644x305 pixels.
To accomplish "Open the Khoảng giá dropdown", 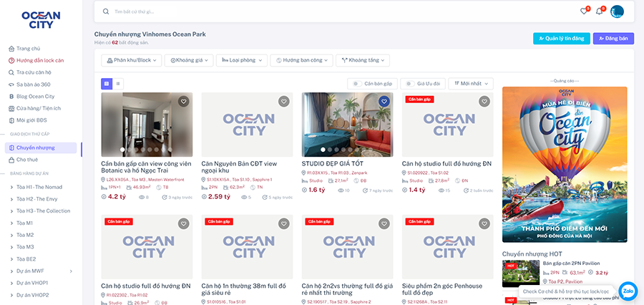I will [x=189, y=60].
